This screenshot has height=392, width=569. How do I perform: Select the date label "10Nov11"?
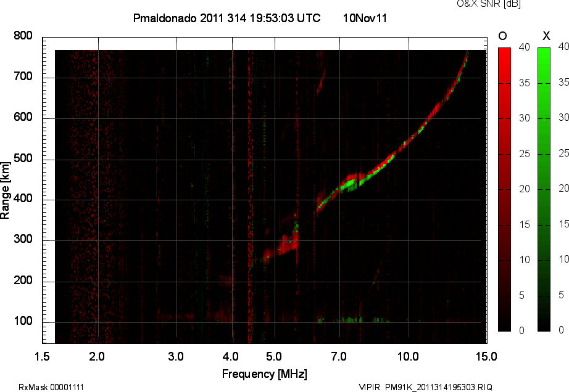point(365,18)
